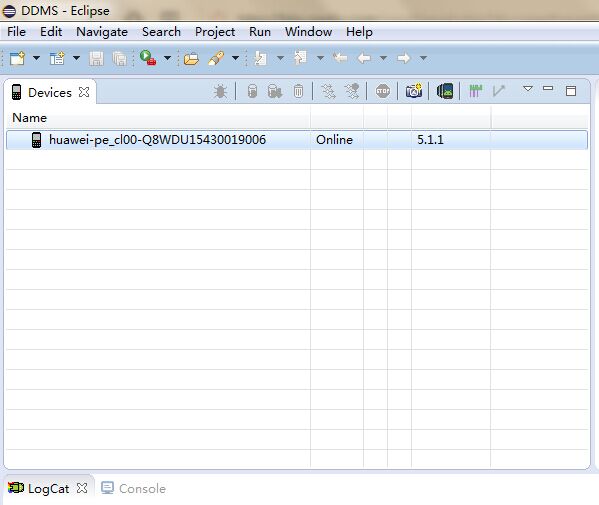The height and width of the screenshot is (505, 599).
Task: Click the Next Annotation icon
Action: click(x=260, y=58)
